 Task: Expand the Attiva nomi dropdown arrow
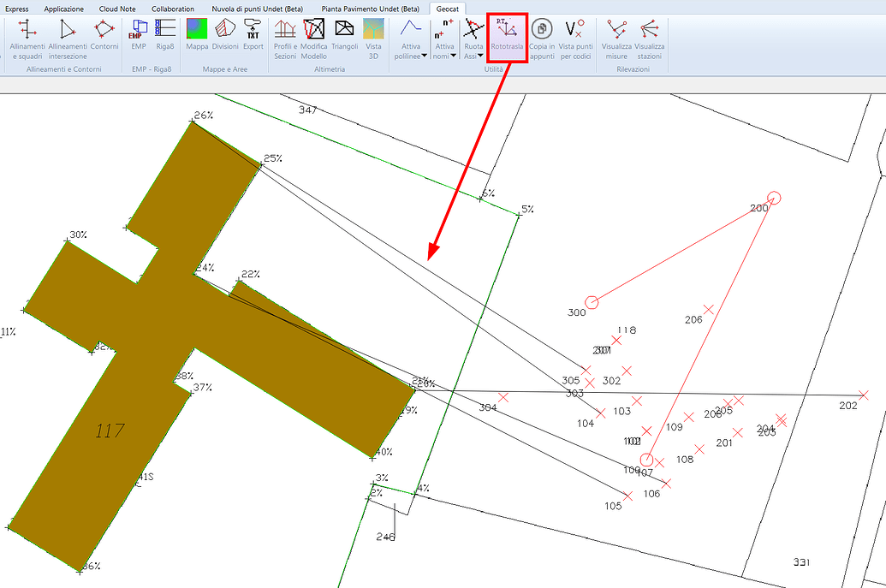point(453,56)
